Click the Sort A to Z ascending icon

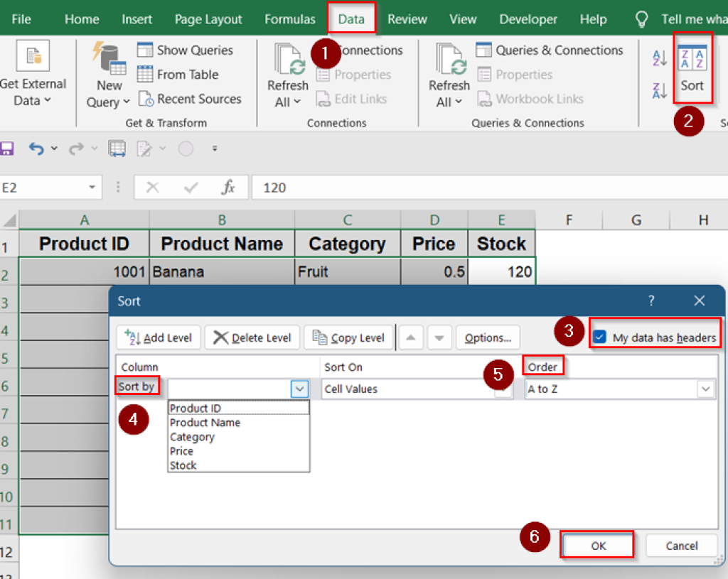[x=660, y=59]
